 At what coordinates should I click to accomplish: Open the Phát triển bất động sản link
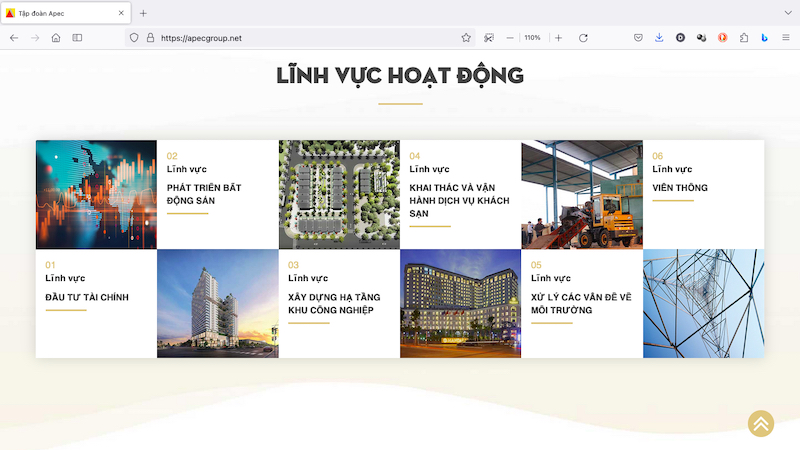(204, 194)
